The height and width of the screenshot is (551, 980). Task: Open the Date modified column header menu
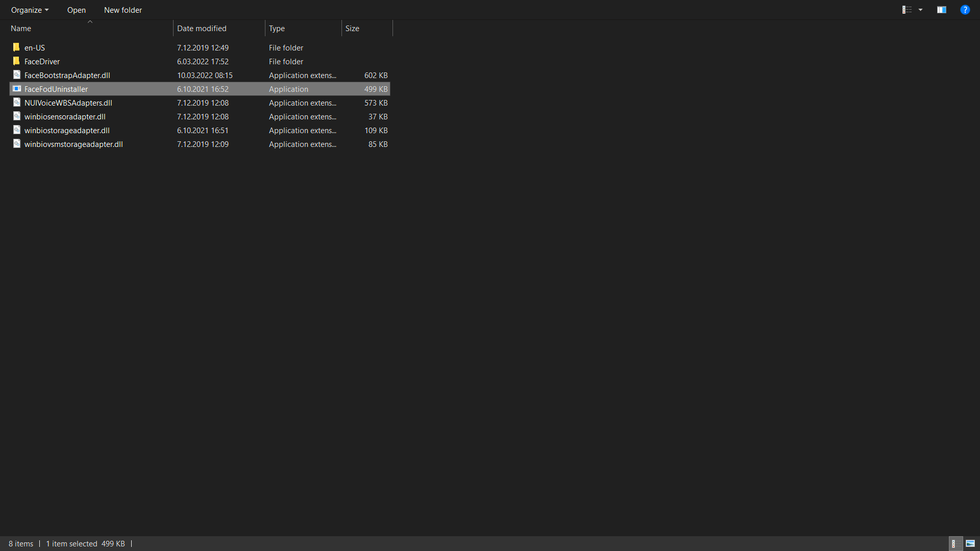click(x=202, y=28)
